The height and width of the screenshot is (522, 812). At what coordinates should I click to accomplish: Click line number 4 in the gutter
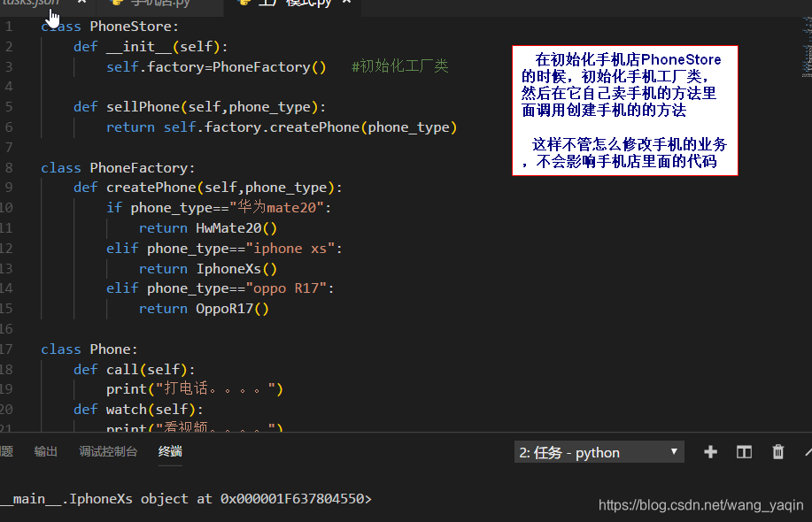(x=8, y=87)
